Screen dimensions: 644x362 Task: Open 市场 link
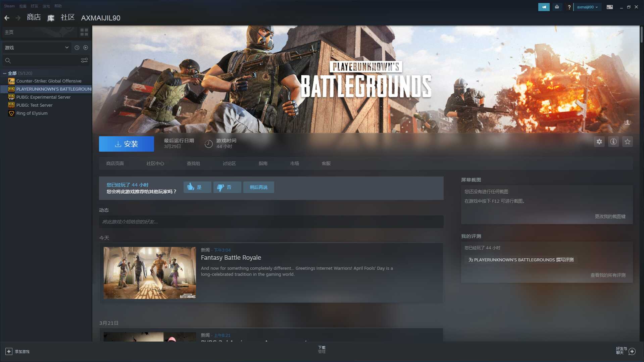[295, 163]
